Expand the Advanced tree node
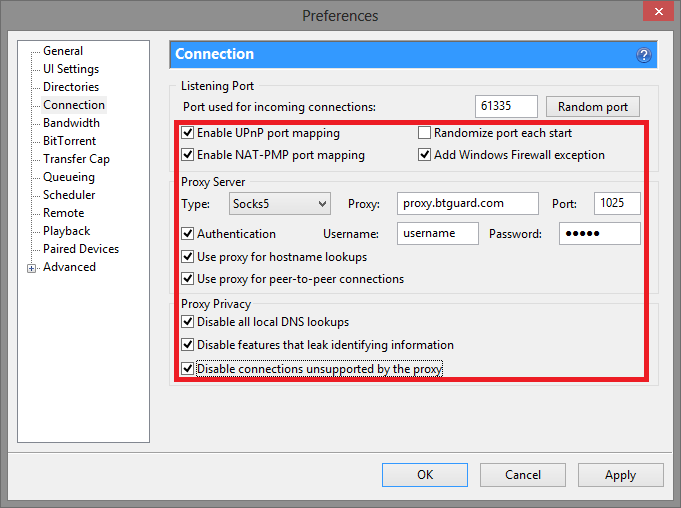 pos(32,268)
